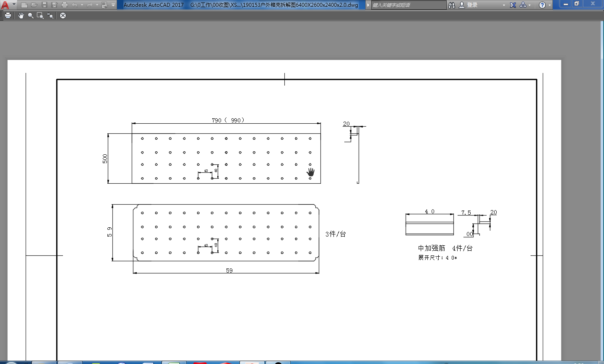Expand the Help menu dropdown arrow
This screenshot has height=364, width=604.
point(550,5)
